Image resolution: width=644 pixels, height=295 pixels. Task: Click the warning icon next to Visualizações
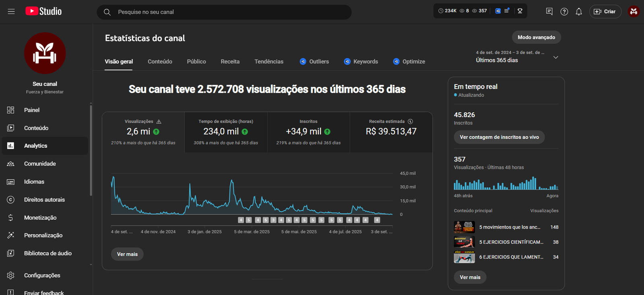tap(159, 122)
